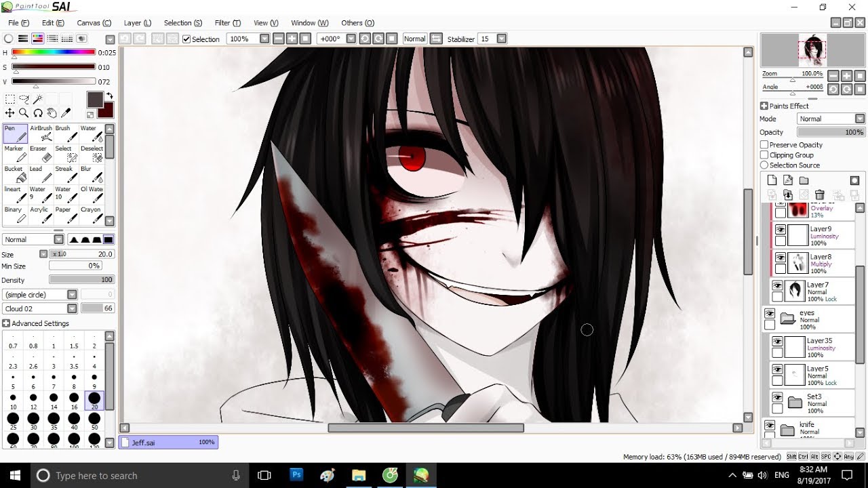
Task: Click the toolbar zoom-in plus button
Action: click(x=292, y=39)
